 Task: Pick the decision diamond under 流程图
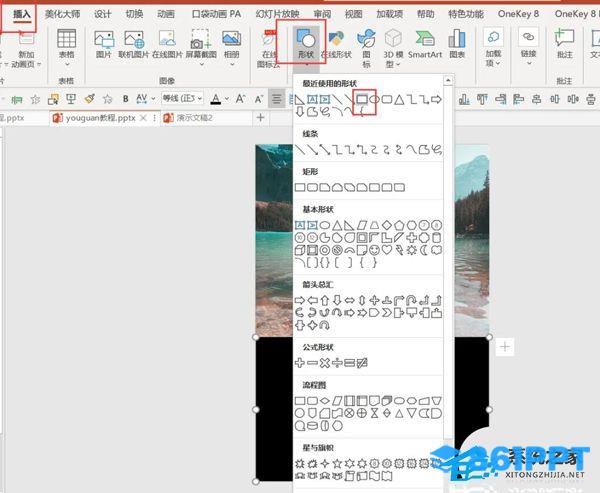tap(324, 401)
